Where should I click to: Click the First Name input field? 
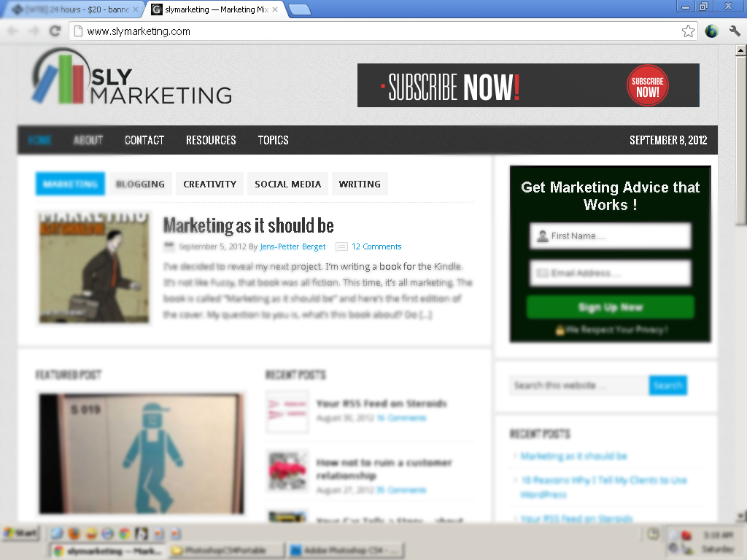[x=611, y=236]
